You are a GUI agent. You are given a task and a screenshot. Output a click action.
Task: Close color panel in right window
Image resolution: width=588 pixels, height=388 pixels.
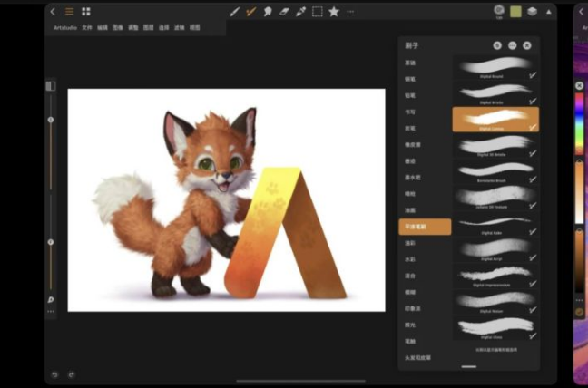pos(579,86)
